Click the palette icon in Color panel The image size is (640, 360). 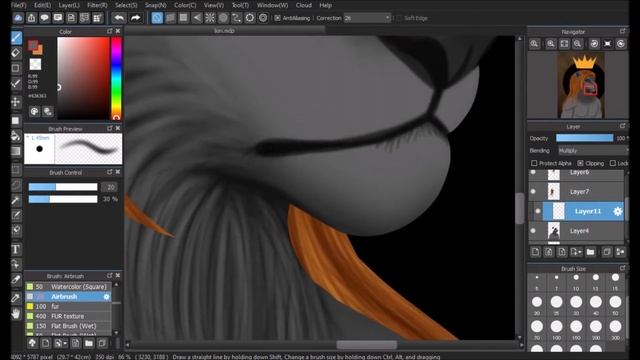pos(34,111)
